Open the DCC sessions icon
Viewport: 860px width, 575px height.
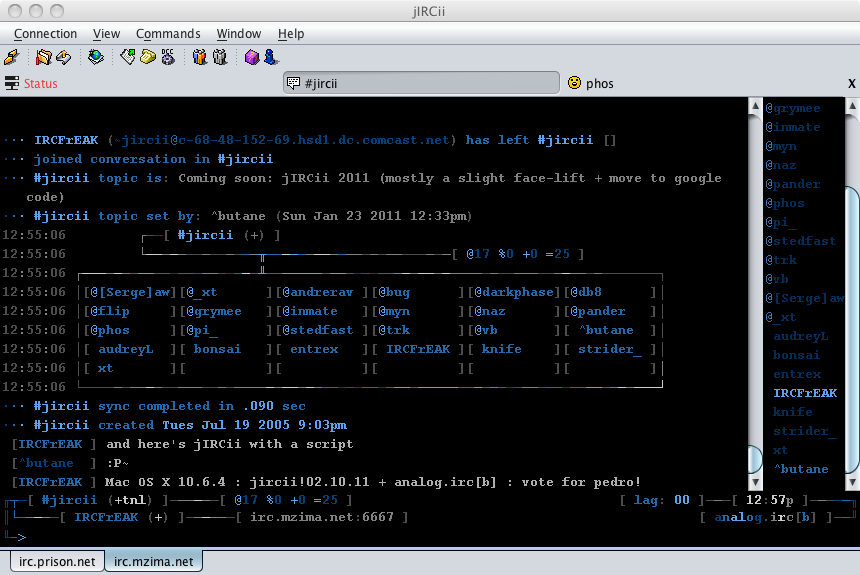[x=167, y=57]
